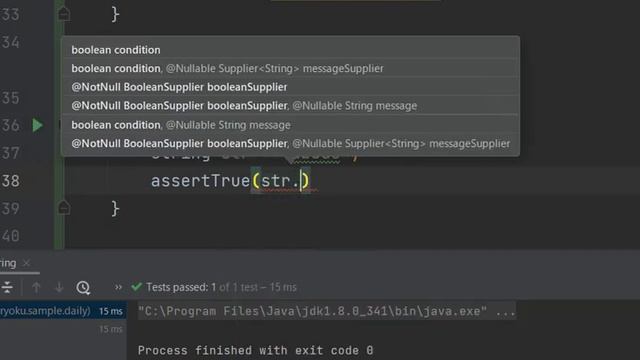Click line number 36 in the gutter
The image size is (640, 360).
11,125
